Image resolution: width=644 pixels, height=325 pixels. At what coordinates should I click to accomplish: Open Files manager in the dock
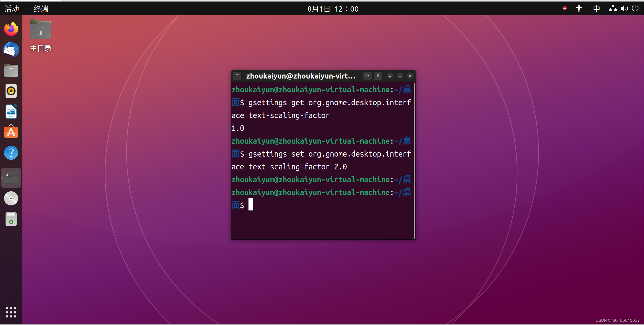(x=11, y=70)
